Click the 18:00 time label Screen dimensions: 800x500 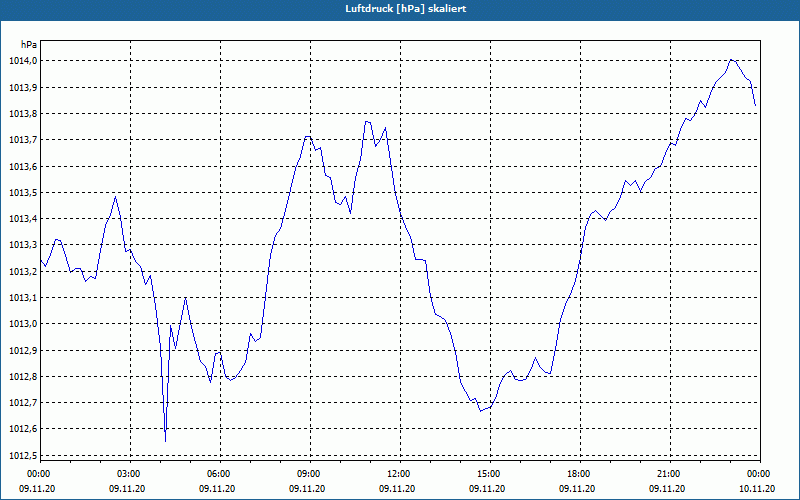pos(579,474)
